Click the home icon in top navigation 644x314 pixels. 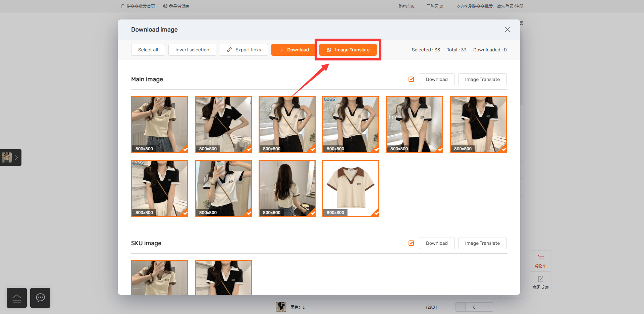tap(123, 6)
